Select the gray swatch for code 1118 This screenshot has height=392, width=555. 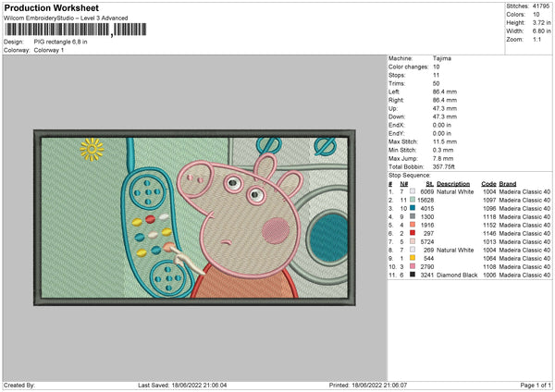tap(413, 216)
